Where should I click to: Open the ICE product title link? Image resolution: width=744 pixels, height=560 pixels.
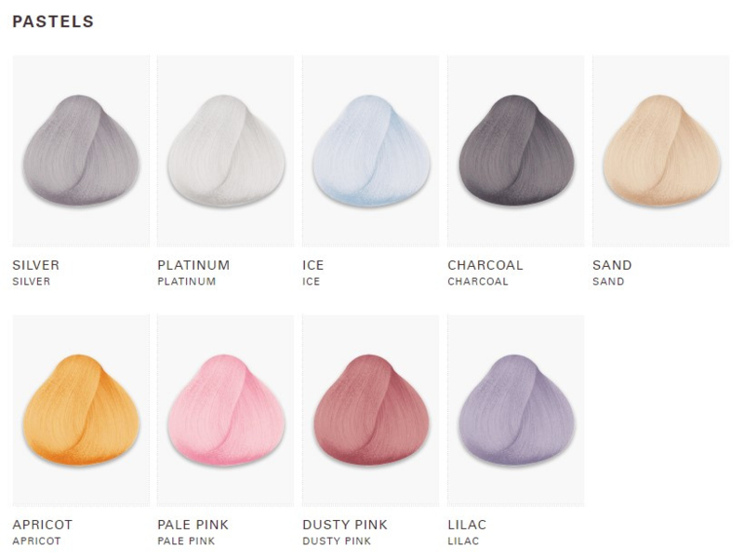pos(313,265)
